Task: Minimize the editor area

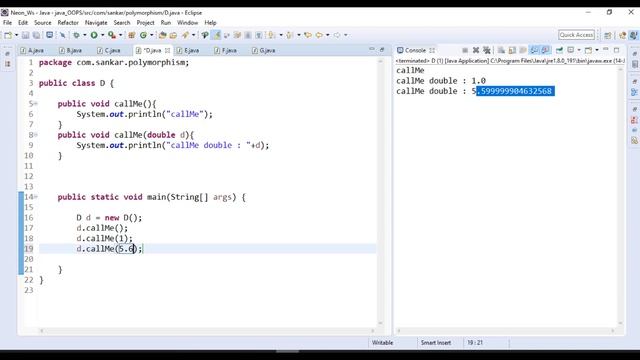Action: coord(371,49)
